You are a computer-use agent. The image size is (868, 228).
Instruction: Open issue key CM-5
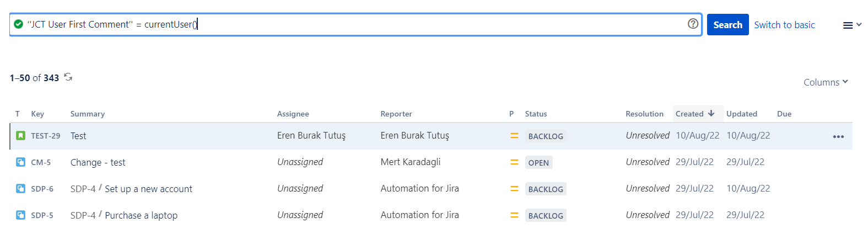coord(41,162)
